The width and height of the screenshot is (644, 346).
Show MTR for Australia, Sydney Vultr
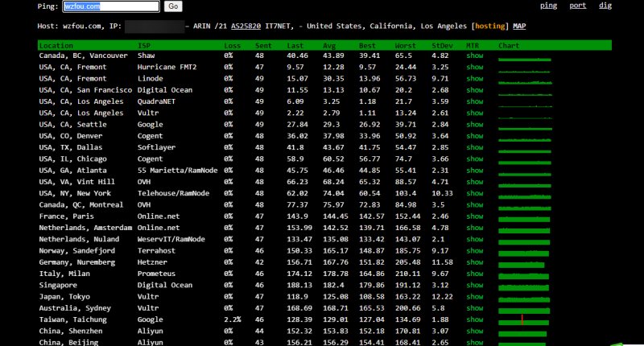click(x=474, y=308)
